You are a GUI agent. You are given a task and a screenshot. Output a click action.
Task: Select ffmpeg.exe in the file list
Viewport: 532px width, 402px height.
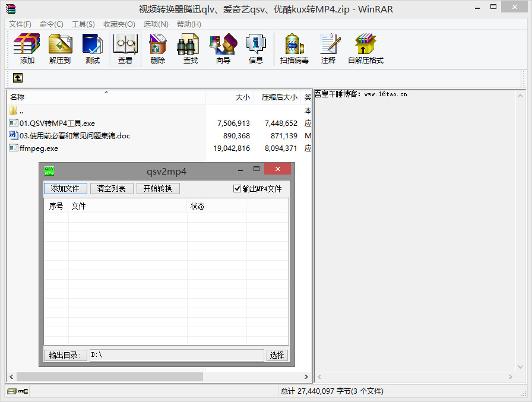click(39, 148)
